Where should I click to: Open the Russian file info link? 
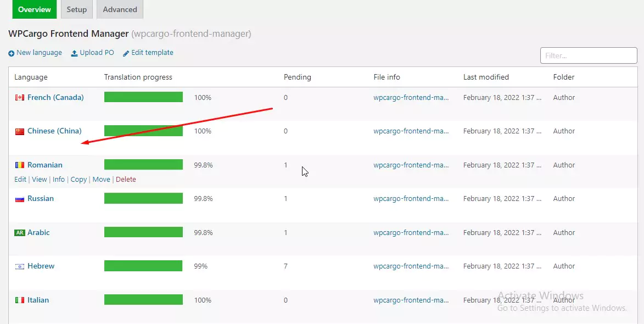point(411,199)
